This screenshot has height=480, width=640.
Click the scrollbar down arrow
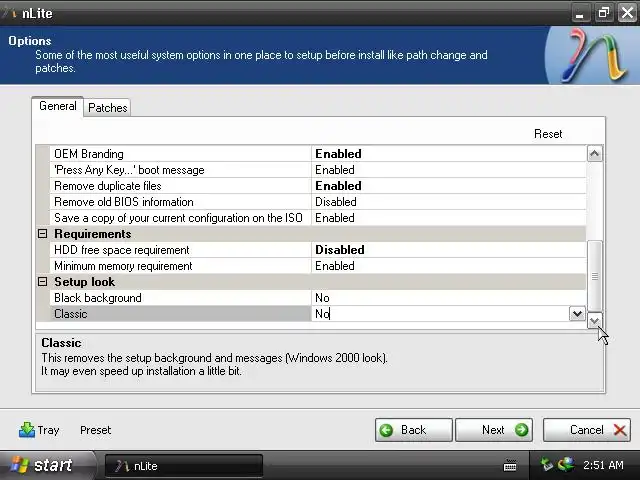click(595, 321)
